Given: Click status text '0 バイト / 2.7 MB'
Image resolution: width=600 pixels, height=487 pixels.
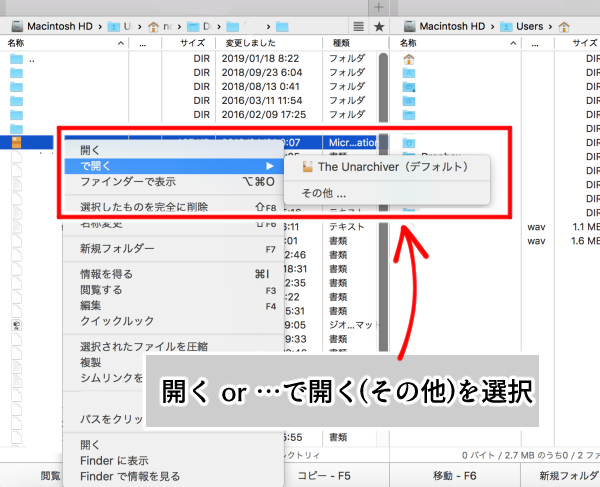Looking at the screenshot, I should 497,455.
